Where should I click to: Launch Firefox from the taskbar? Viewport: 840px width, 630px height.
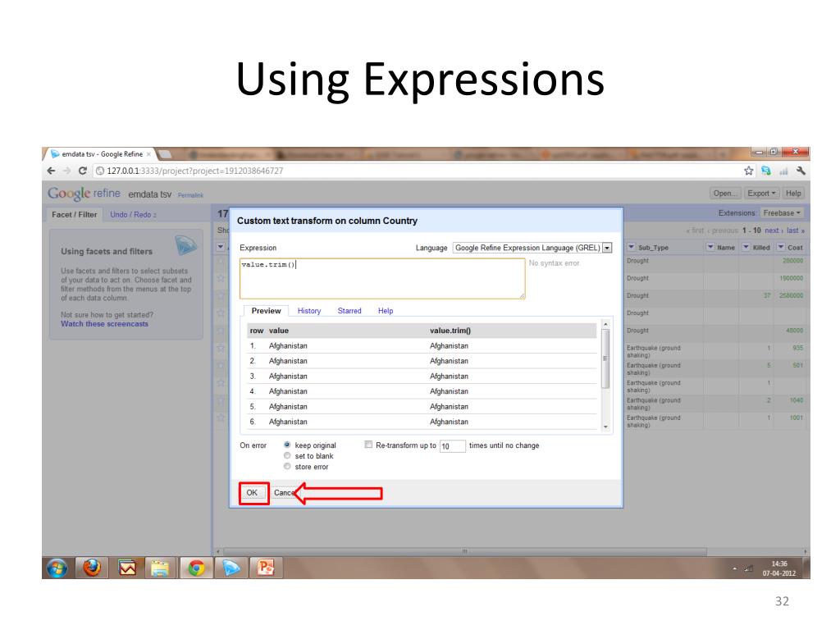pos(92,568)
